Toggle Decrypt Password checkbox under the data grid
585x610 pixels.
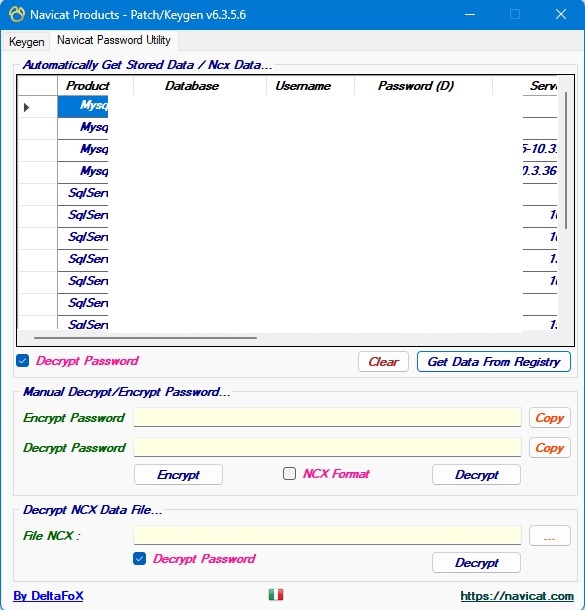tap(23, 361)
